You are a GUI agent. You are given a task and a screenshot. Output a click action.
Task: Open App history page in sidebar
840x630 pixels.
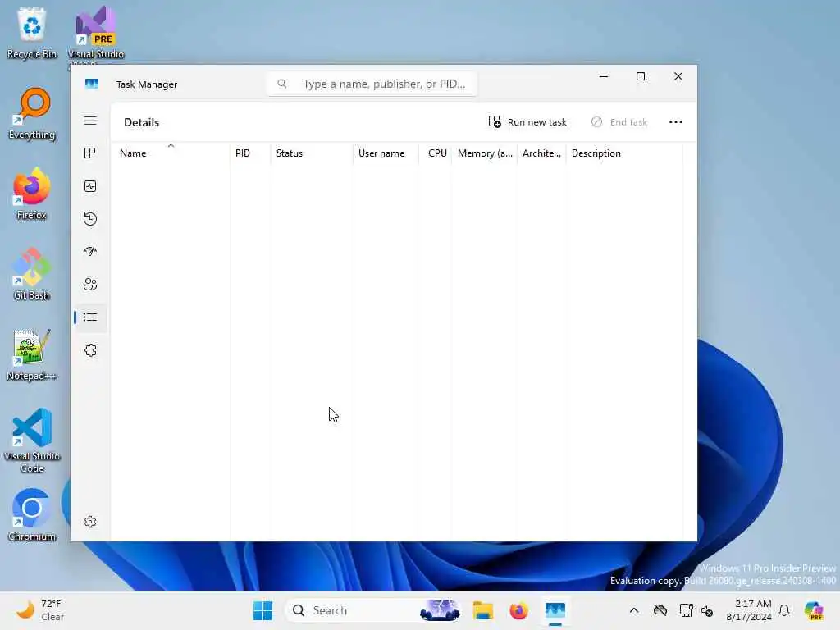click(x=90, y=218)
